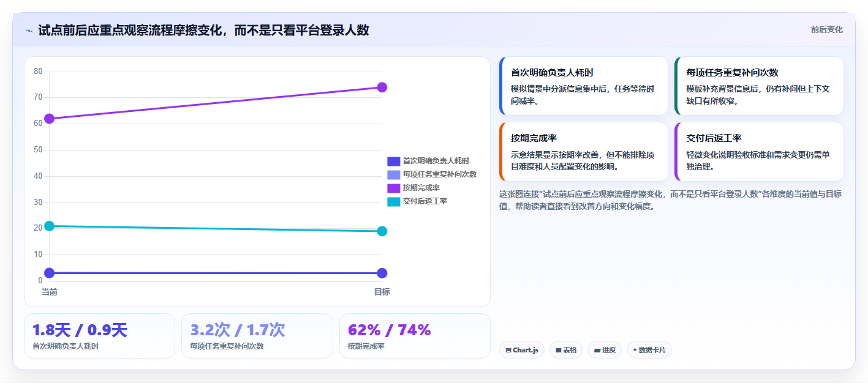
Task: Click the 30 y-axis label
Action: tap(38, 203)
